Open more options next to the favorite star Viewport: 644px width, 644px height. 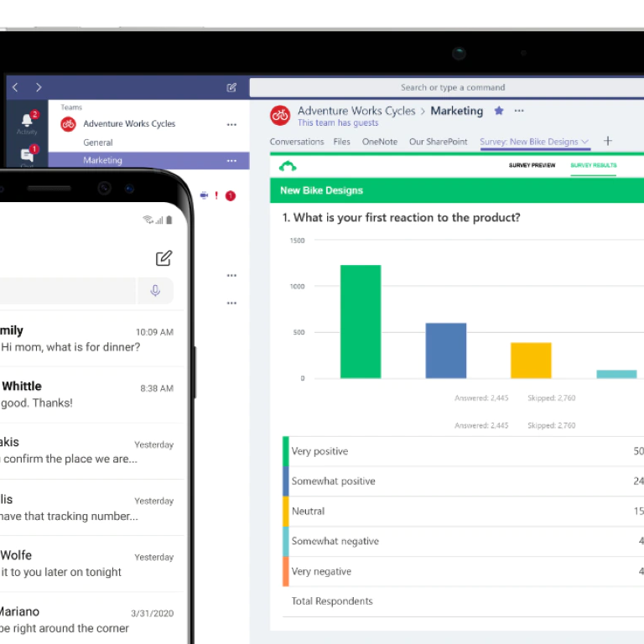click(519, 111)
